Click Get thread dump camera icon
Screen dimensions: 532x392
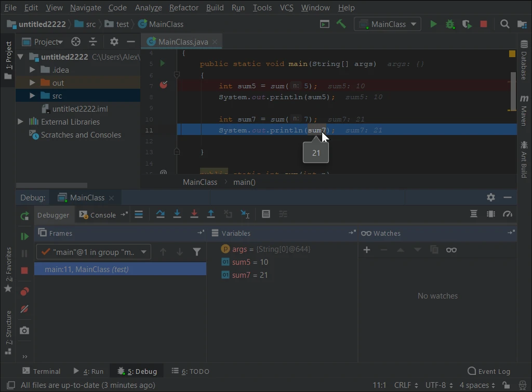(x=24, y=330)
